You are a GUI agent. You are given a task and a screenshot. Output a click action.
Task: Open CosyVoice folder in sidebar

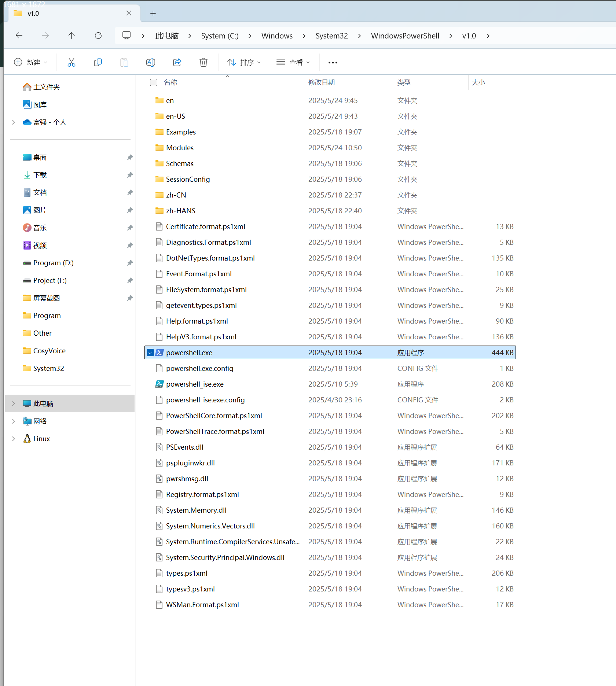point(44,351)
